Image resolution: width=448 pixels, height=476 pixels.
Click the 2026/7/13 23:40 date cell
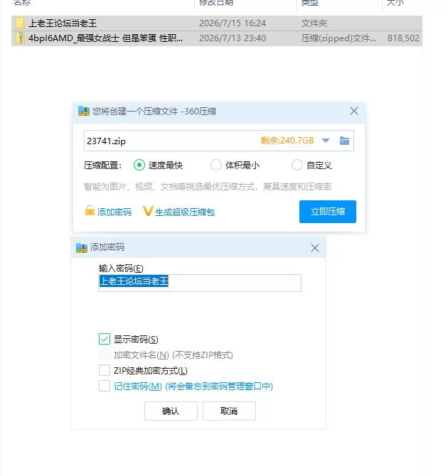[233, 38]
